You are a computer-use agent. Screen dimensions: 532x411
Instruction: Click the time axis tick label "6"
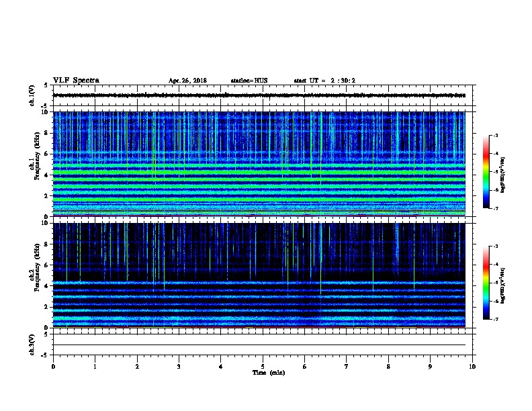click(x=305, y=367)
